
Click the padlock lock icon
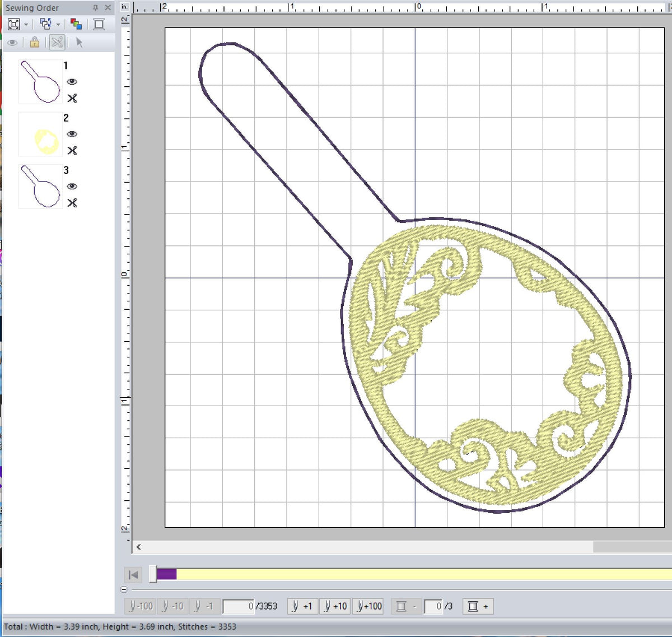coord(34,42)
